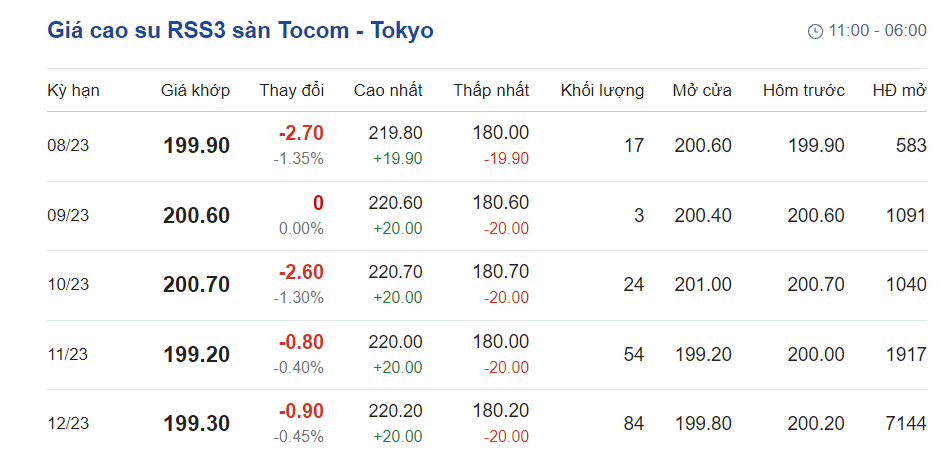Click the 'Cao nhất' column header
Viewport: 939px width, 458px height.
pyautogui.click(x=388, y=90)
